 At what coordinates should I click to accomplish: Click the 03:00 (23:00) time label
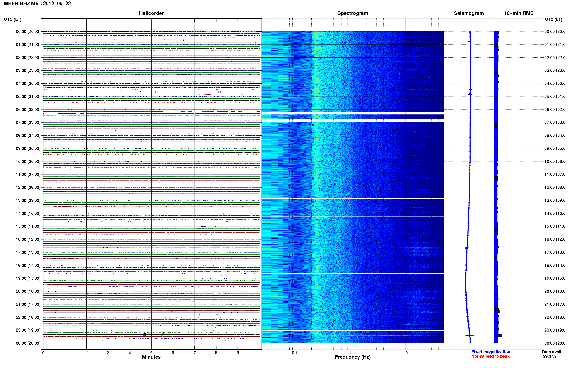(28, 70)
